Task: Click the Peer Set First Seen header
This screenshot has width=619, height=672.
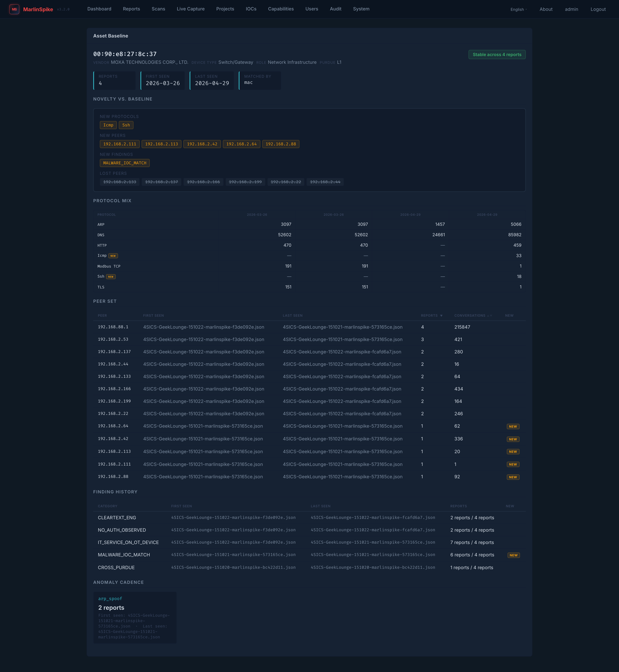Action: [153, 315]
